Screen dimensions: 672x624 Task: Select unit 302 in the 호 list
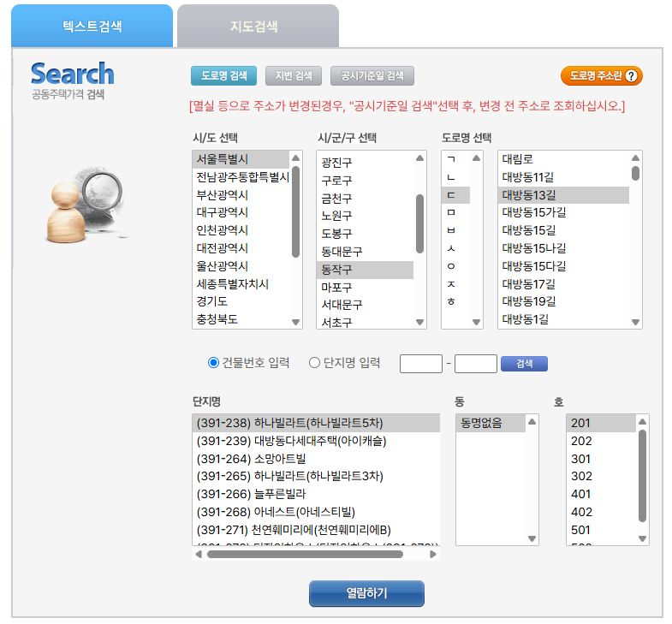pos(601,476)
